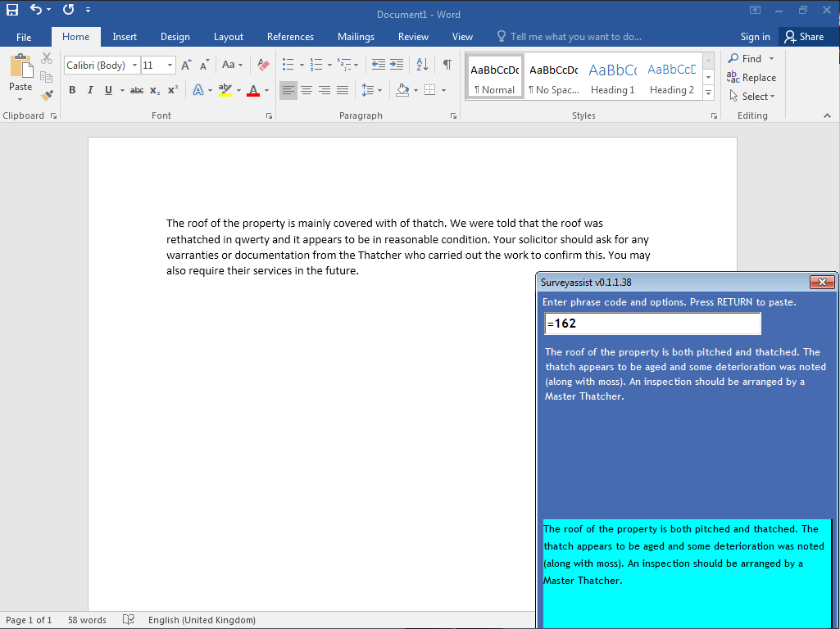Switch to the References tab
The width and height of the screenshot is (840, 629).
[290, 37]
